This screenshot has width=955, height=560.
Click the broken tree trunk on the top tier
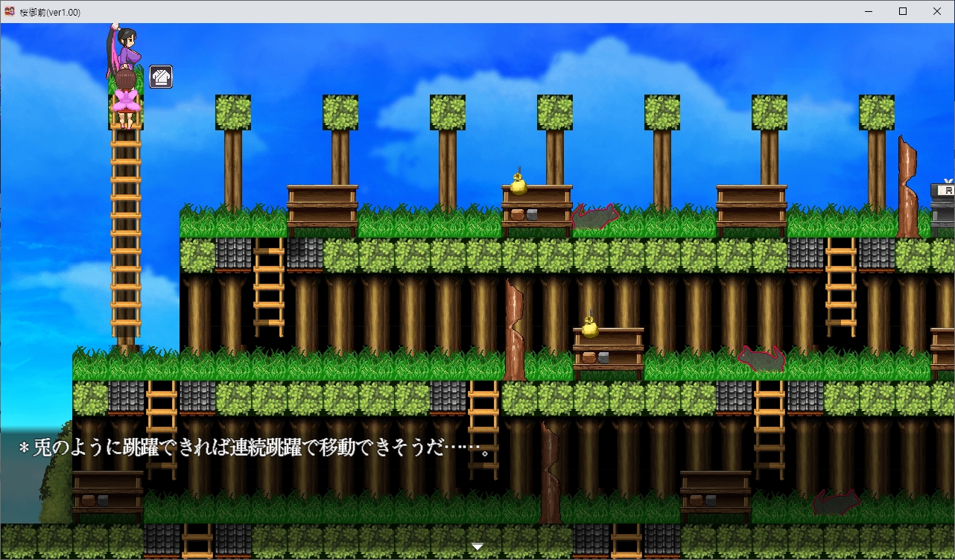click(907, 188)
